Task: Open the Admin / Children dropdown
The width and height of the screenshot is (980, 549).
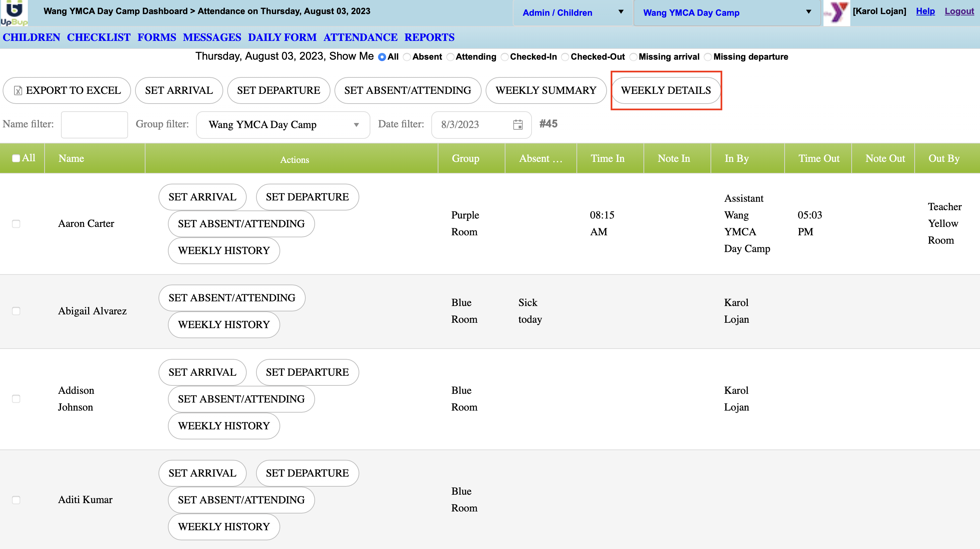Action: click(x=572, y=12)
